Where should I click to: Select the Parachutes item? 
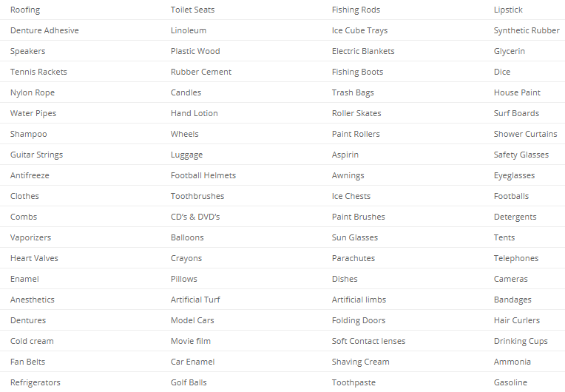353,258
